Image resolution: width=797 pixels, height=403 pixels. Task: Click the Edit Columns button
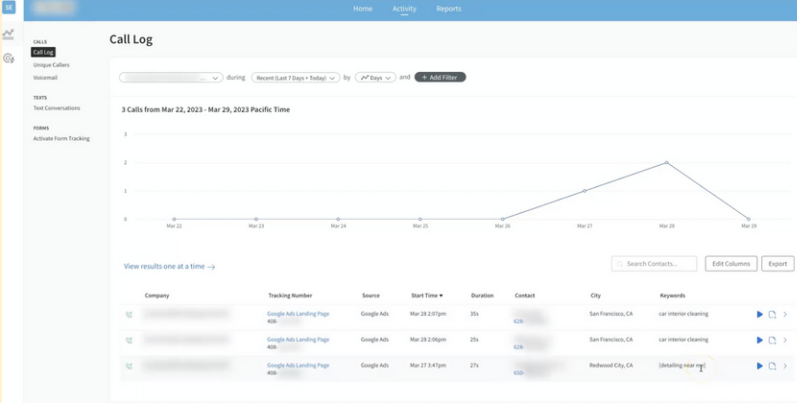[730, 264]
